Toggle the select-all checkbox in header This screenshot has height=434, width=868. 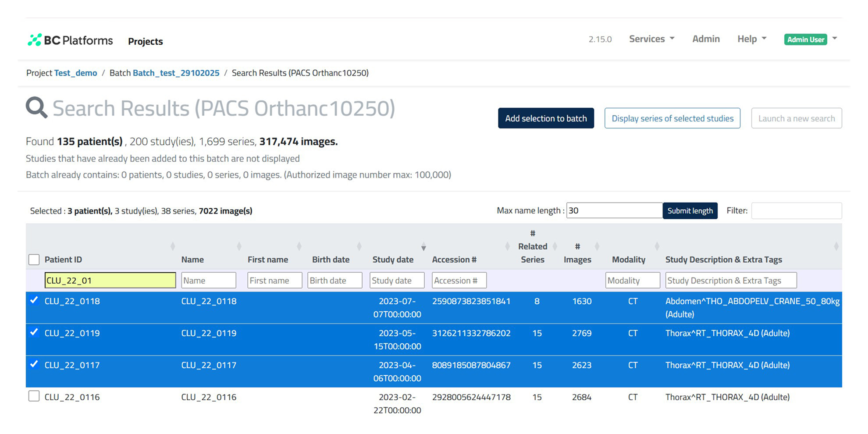tap(34, 260)
